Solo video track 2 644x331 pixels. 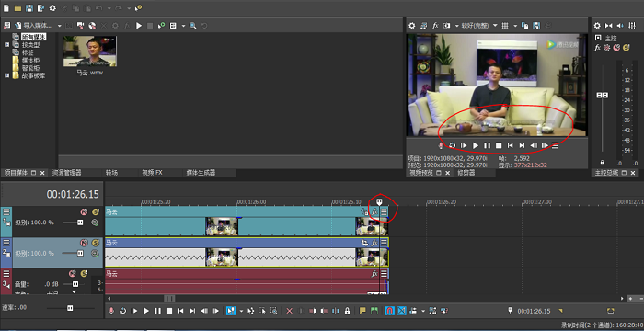(96, 243)
